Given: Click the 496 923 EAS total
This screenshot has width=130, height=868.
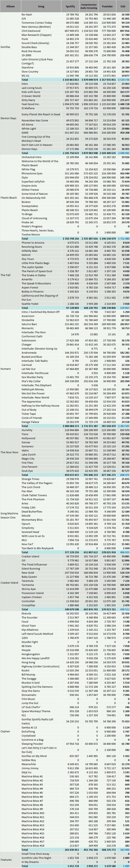Looking at the screenshot, I should (124, 552).
